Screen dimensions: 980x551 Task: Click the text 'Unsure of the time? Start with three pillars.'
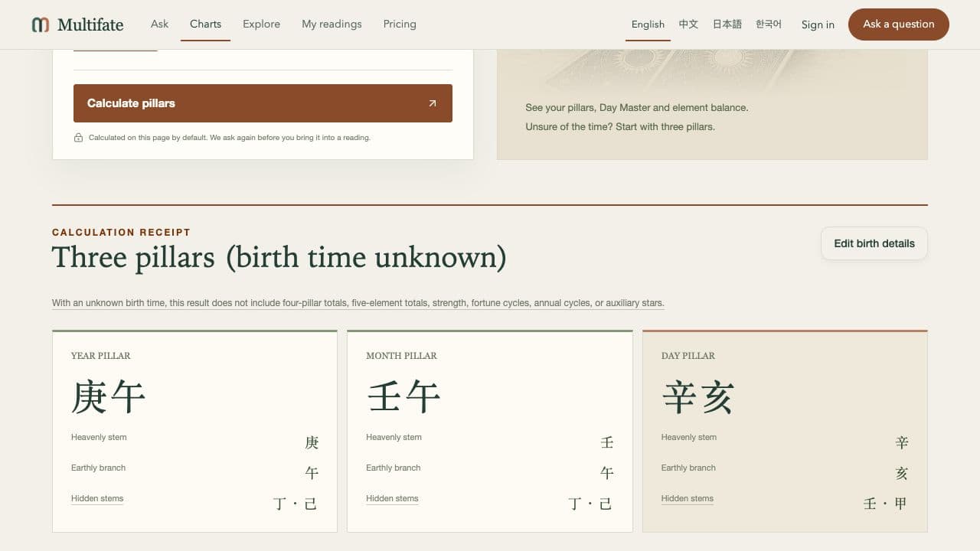(x=620, y=127)
